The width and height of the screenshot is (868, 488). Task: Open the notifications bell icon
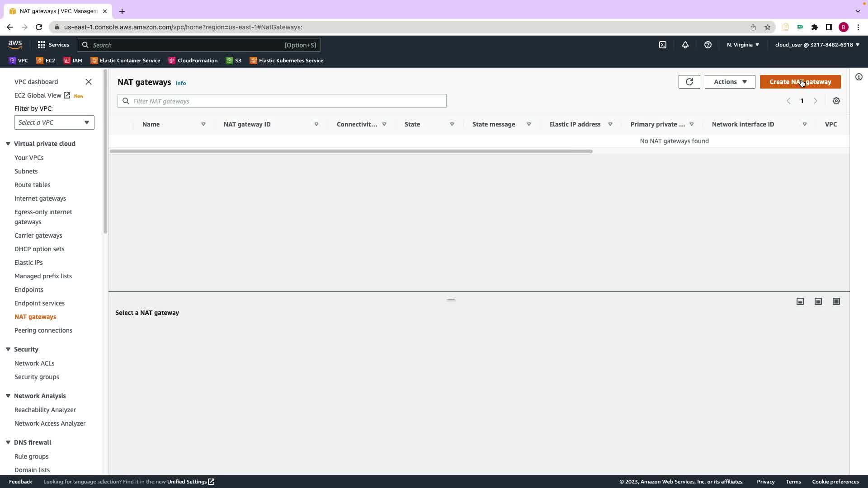685,45
